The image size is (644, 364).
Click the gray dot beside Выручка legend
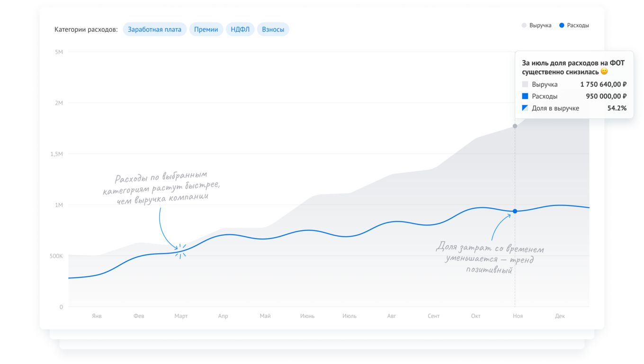click(x=524, y=26)
